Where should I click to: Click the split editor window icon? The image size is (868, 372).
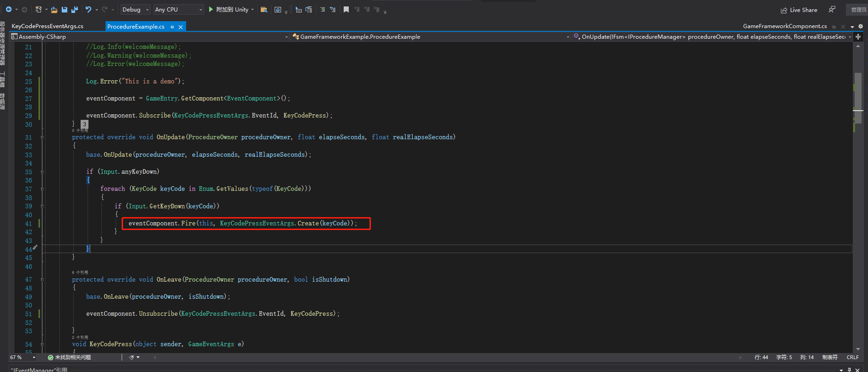[858, 36]
